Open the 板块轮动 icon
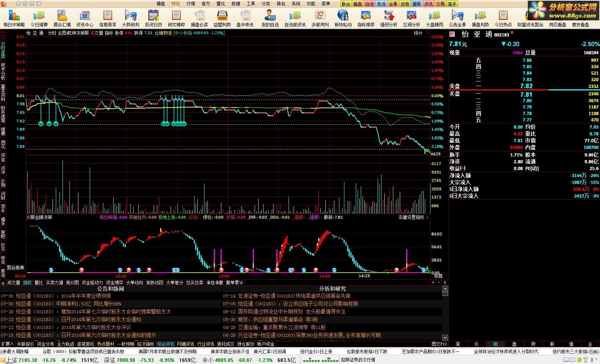 [x=343, y=18]
